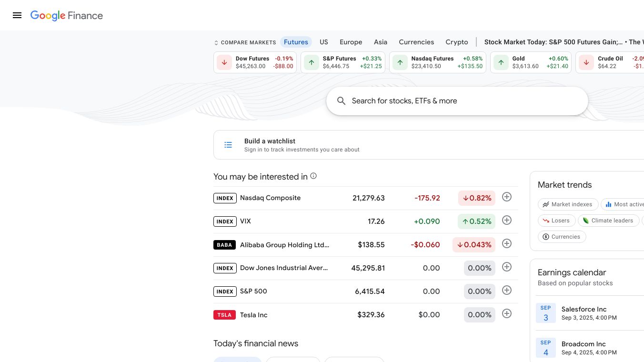Switch to the Europe markets tab
This screenshot has width=644, height=362.
point(351,42)
